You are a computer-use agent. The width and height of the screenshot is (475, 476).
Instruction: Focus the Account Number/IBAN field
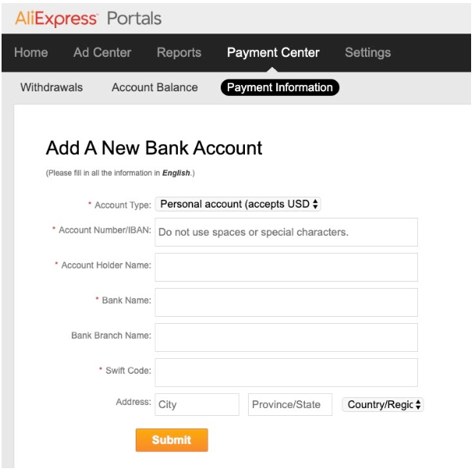pos(286,233)
